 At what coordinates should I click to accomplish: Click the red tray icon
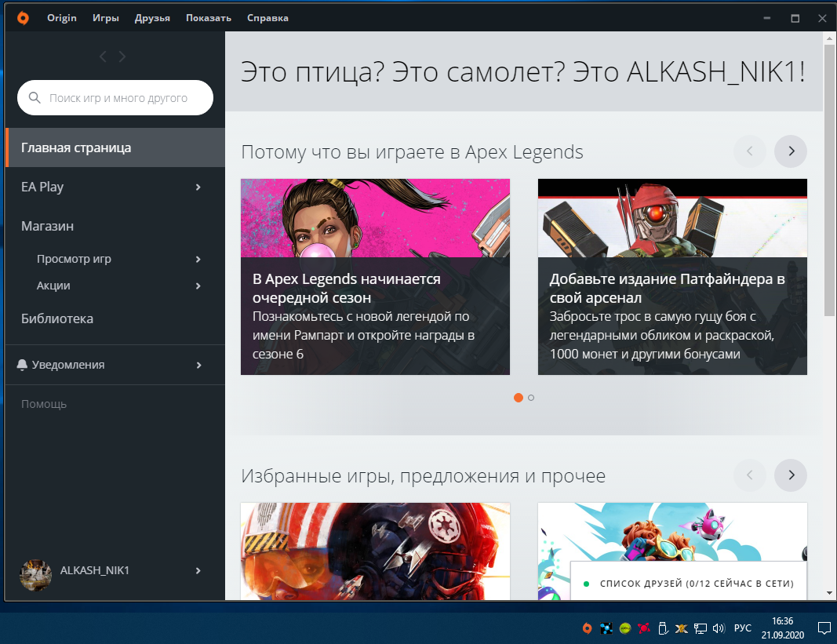[644, 628]
